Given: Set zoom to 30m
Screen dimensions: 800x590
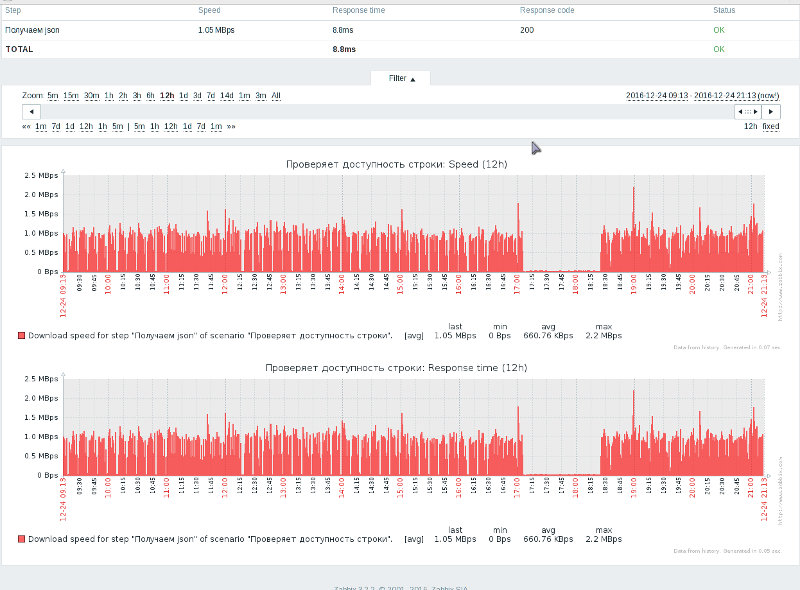Looking at the screenshot, I should click(91, 96).
